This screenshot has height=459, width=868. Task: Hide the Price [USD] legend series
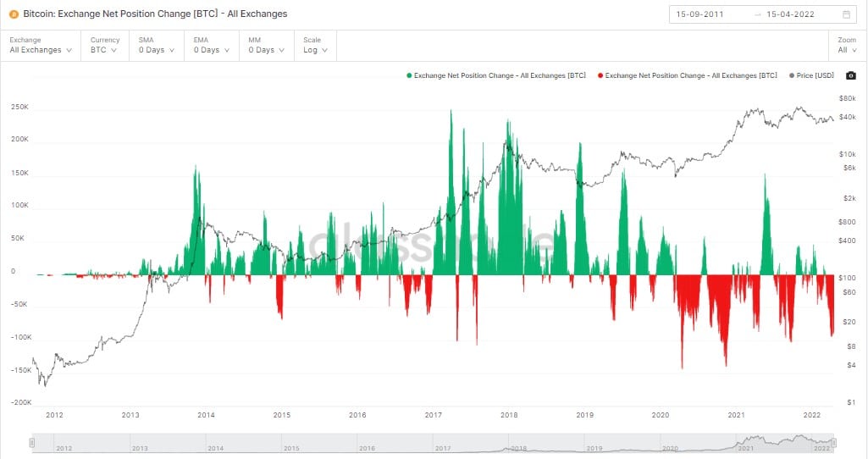[x=812, y=75]
